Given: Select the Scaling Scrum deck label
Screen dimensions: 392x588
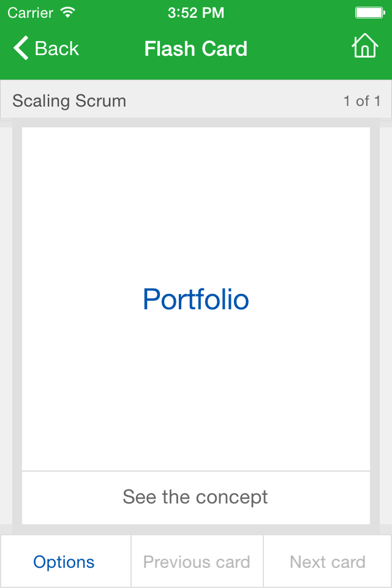Looking at the screenshot, I should pos(69,101).
